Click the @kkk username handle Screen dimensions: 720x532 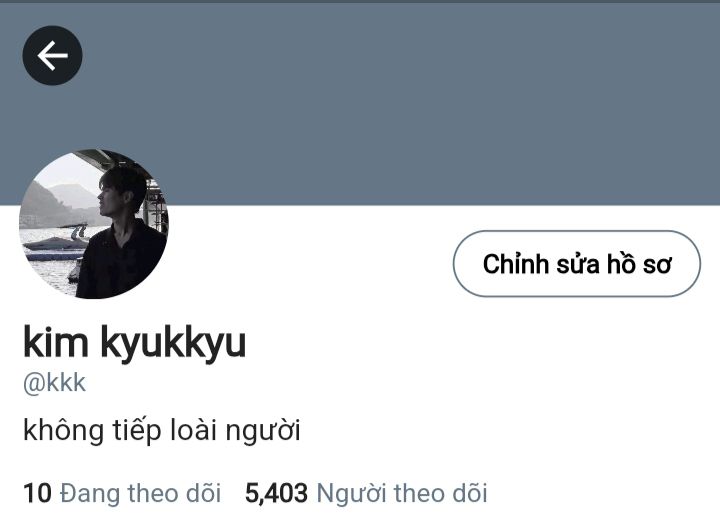pyautogui.click(x=54, y=383)
